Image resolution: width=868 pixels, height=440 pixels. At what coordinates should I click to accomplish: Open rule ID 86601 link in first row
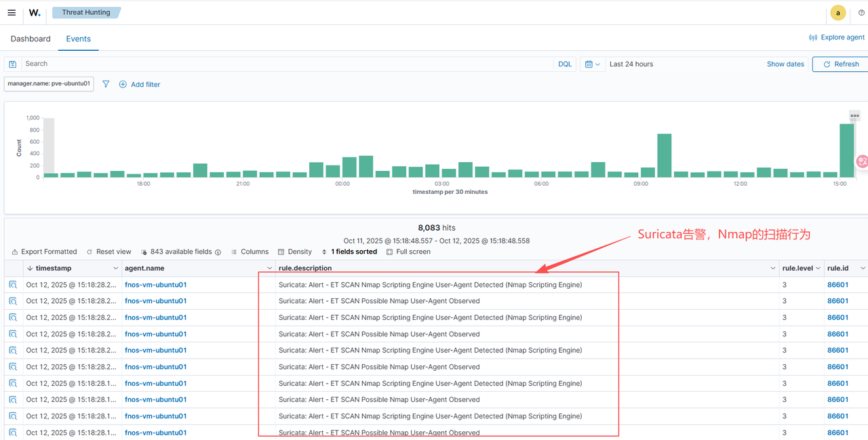pyautogui.click(x=837, y=285)
